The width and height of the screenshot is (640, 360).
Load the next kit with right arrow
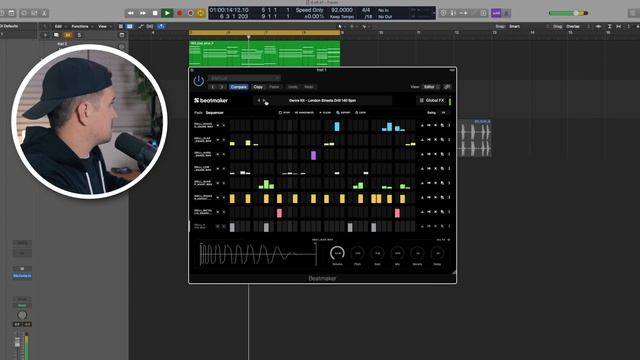tap(264, 100)
